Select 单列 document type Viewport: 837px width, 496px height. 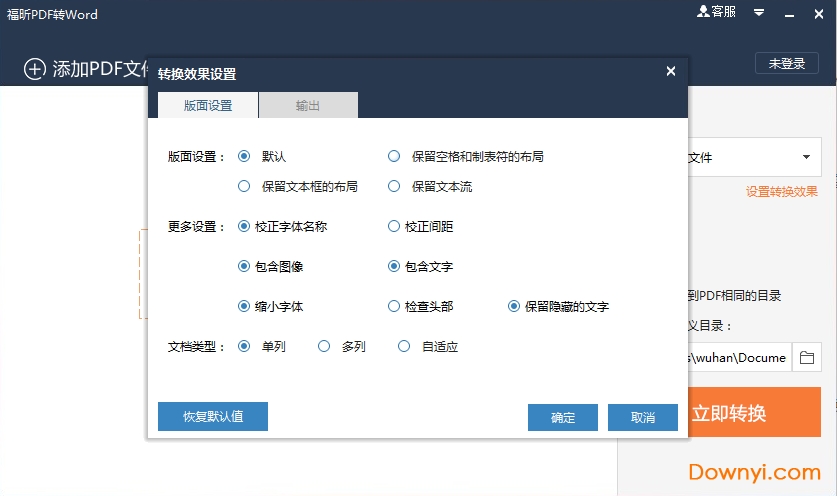coord(244,346)
